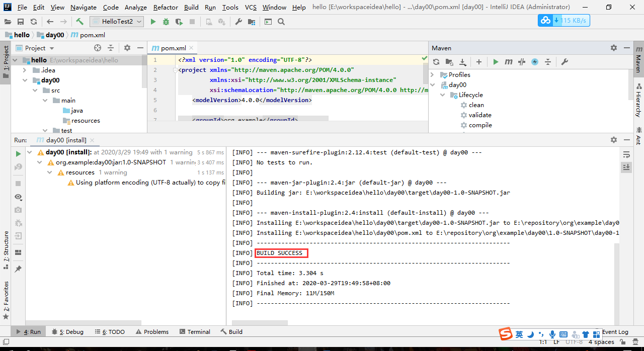Viewport: 644px width, 351px height.
Task: Click Locate target icon in Project panel
Action: coord(98,48)
